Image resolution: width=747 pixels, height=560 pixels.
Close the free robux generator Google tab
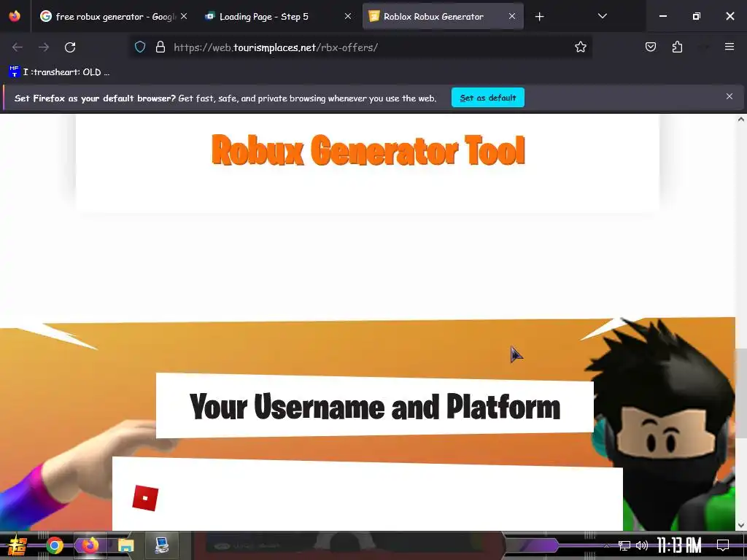[x=184, y=16]
